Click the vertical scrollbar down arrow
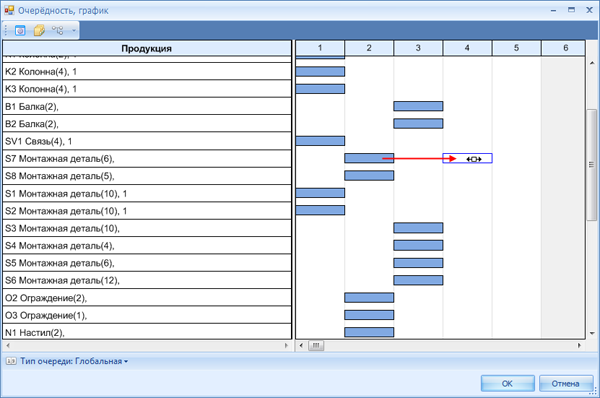The image size is (600, 398). 592,333
